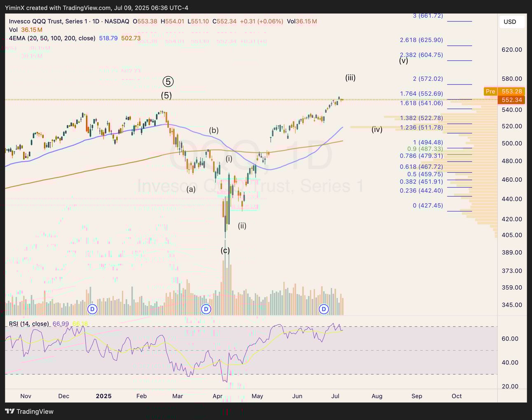Viewport: 532px width, 420px height.
Task: Click the Fibonacci level 2.382 (604.75)
Action: pos(421,55)
